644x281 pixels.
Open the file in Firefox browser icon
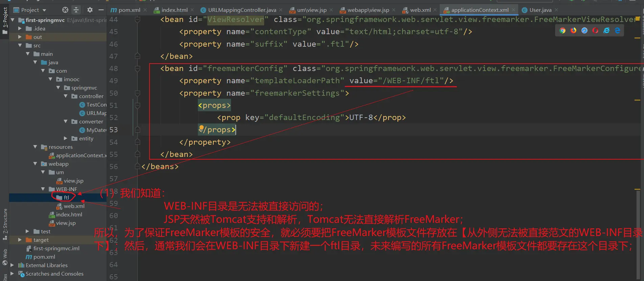[573, 30]
